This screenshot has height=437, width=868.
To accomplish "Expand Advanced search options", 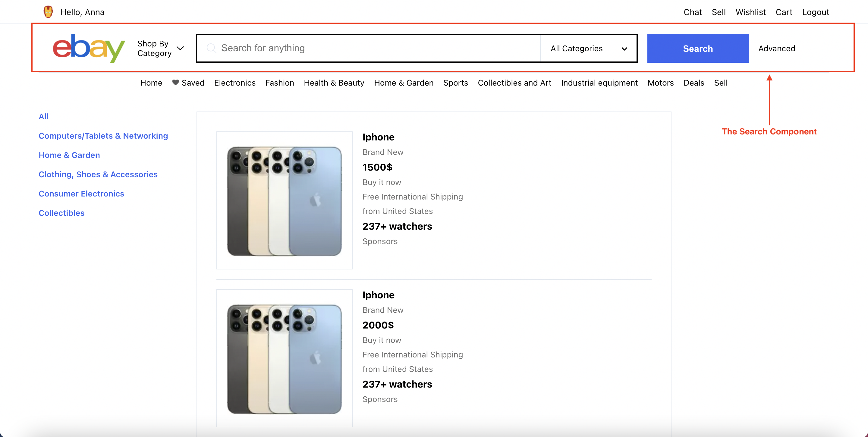I will (x=777, y=48).
